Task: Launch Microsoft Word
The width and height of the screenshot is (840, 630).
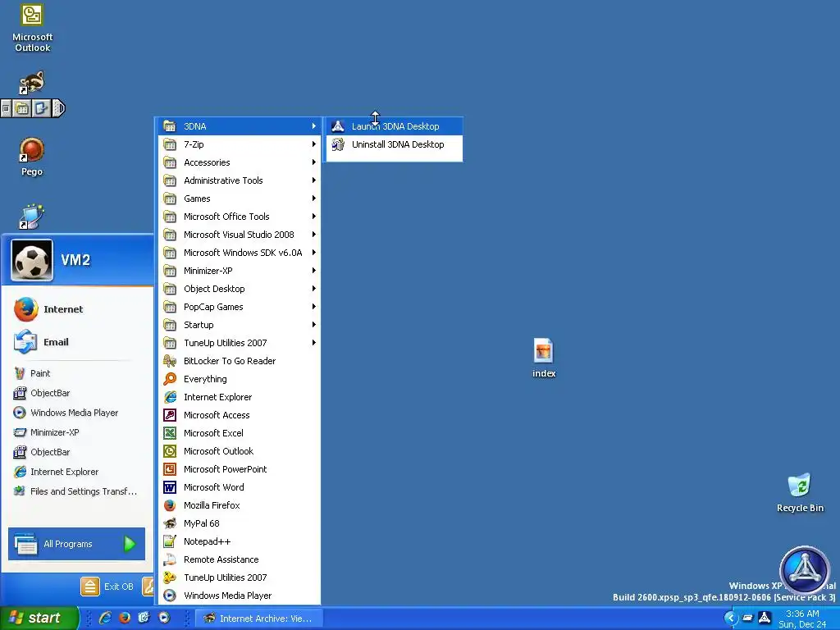Action: coord(240,487)
